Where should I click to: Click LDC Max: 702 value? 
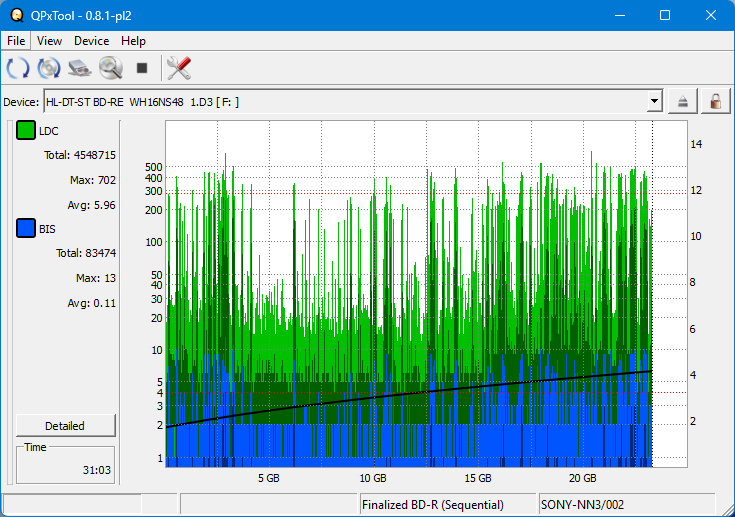(x=93, y=180)
